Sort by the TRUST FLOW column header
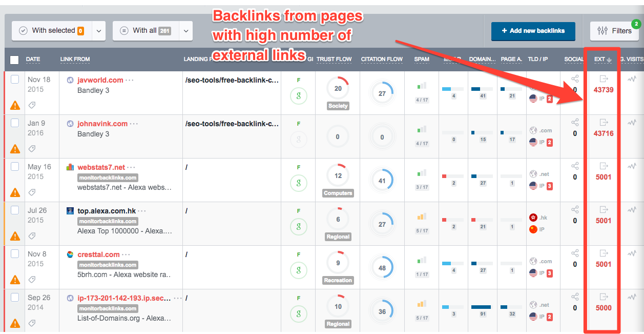 334,60
